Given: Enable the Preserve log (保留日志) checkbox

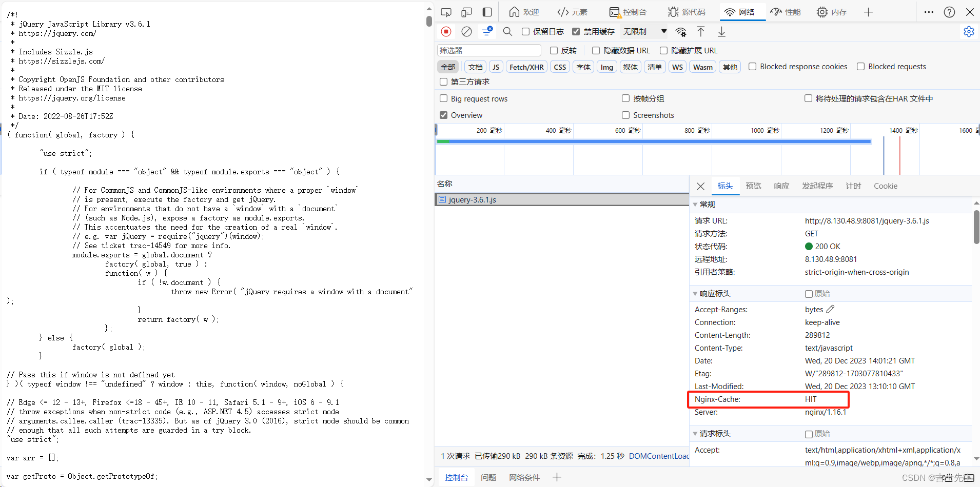Looking at the screenshot, I should pos(525,32).
